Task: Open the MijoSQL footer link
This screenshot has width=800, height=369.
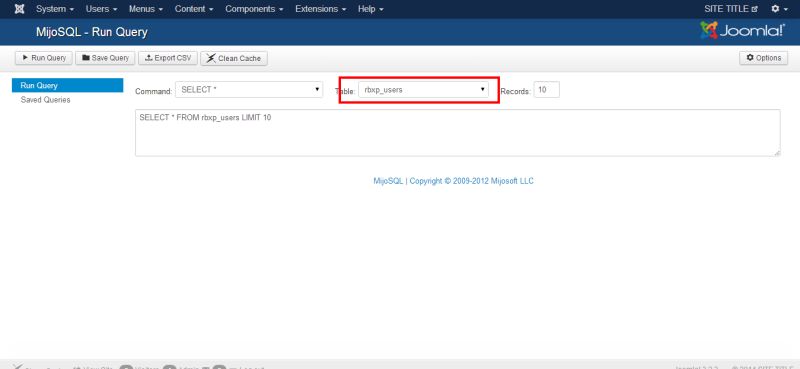Action: 388,181
